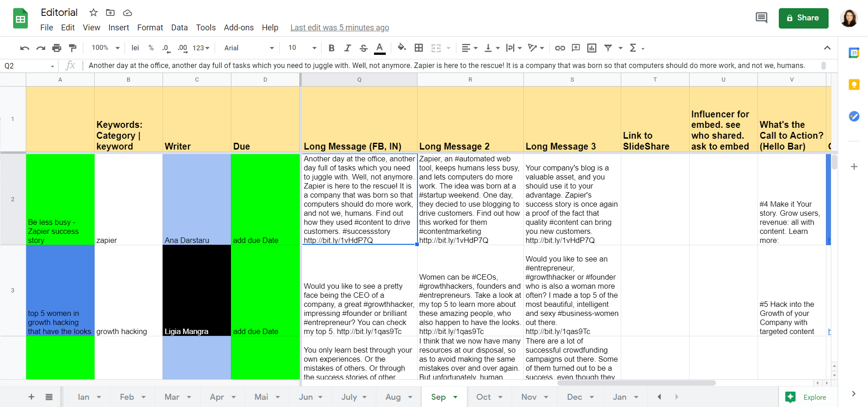Image resolution: width=868 pixels, height=407 pixels.
Task: Open the Add-ons menu
Action: (239, 28)
